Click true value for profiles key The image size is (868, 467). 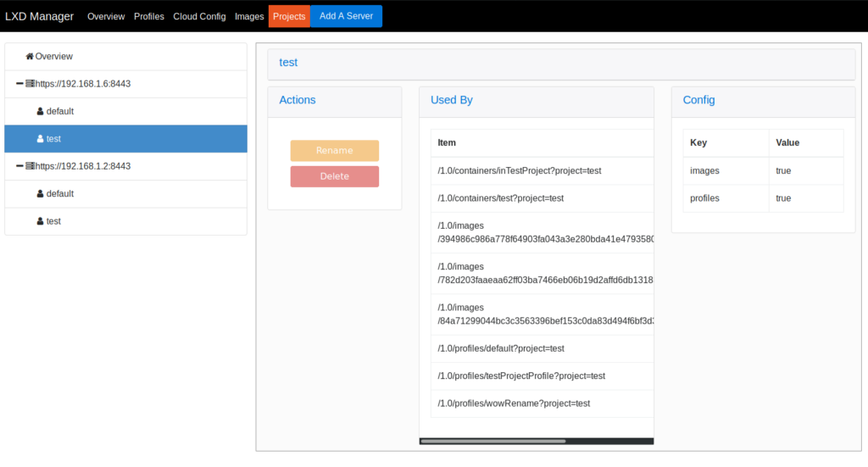[x=806, y=198]
